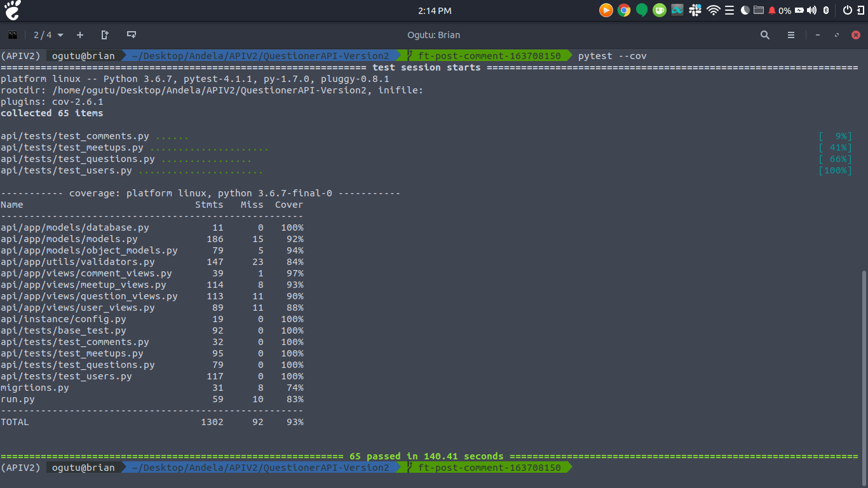Click the TOTAL coverage row
Viewport: 868px width, 488px height.
click(152, 422)
